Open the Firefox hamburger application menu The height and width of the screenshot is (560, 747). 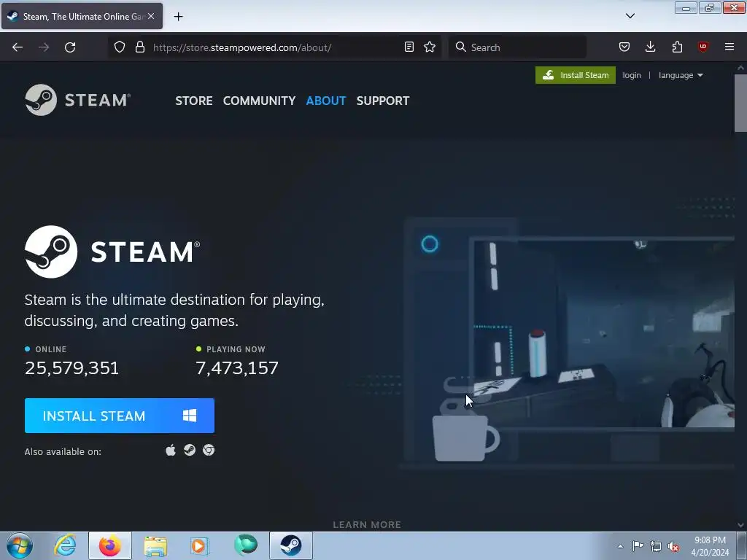[x=729, y=47]
